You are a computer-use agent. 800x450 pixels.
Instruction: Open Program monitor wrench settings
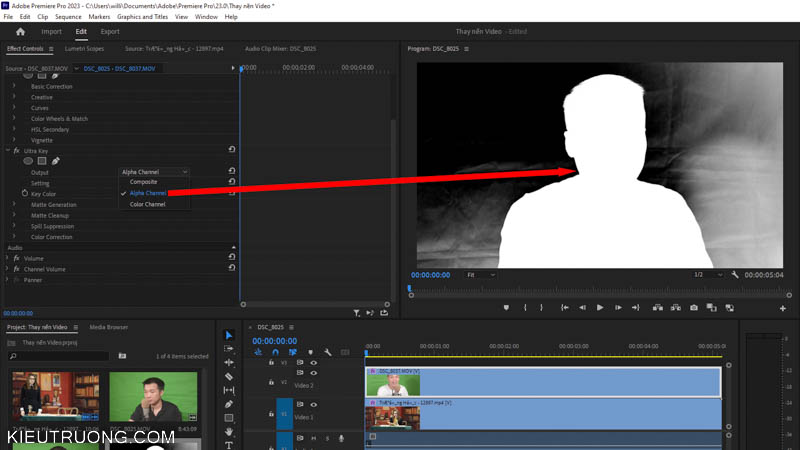735,274
